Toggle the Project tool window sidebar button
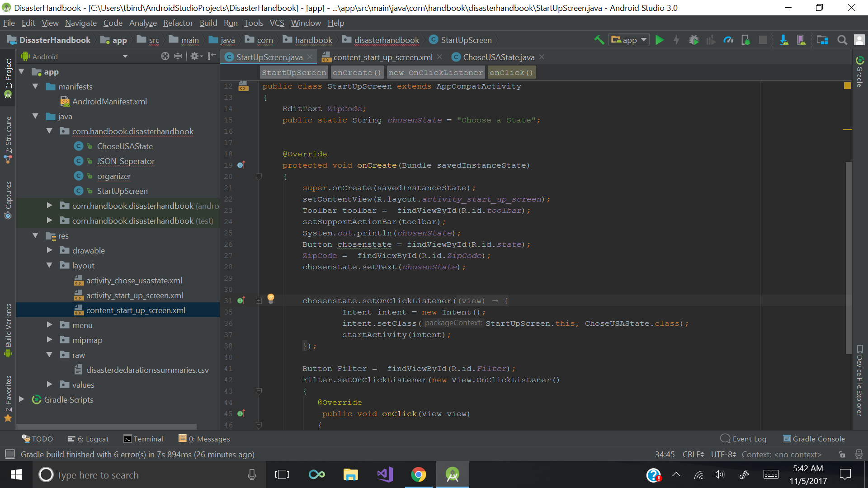This screenshot has height=488, width=868. click(8, 78)
